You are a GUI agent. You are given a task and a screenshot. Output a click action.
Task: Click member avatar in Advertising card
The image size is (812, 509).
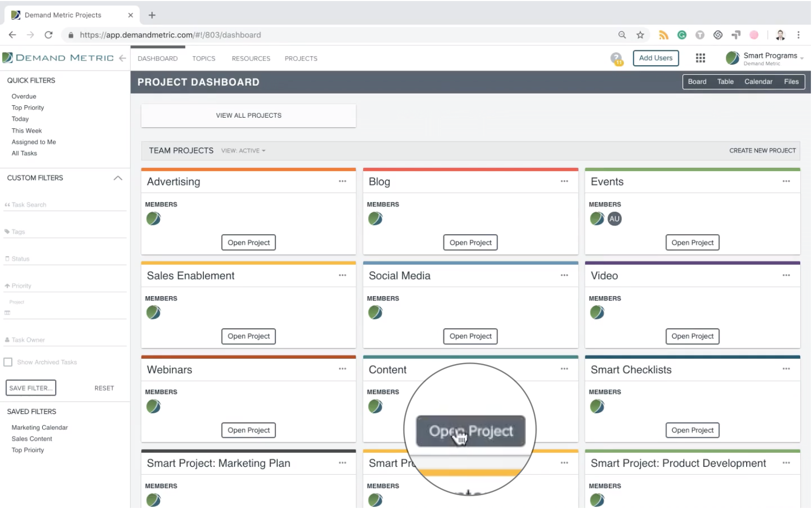click(154, 219)
